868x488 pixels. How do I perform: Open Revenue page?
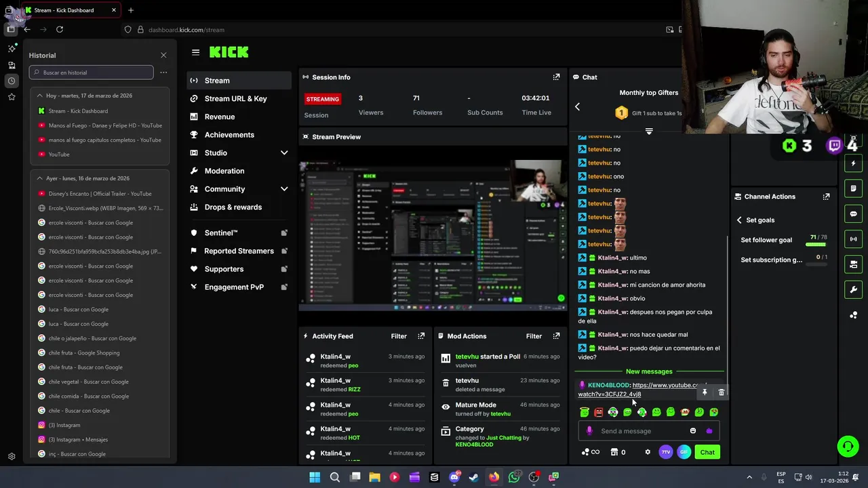click(239, 117)
